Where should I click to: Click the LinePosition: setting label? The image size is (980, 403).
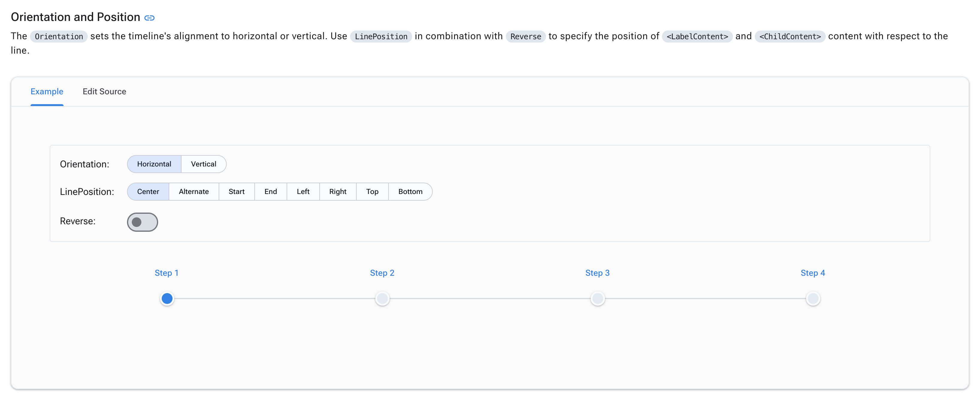click(87, 192)
